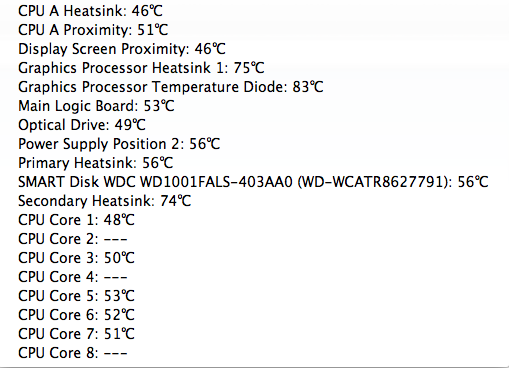Screen dimensions: 509x368
Task: Select the Optical Drive 49℃ entry
Action: tap(82, 125)
